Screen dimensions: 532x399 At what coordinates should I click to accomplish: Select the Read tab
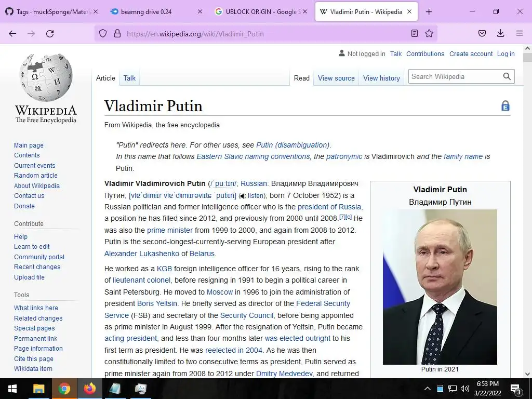tap(302, 78)
